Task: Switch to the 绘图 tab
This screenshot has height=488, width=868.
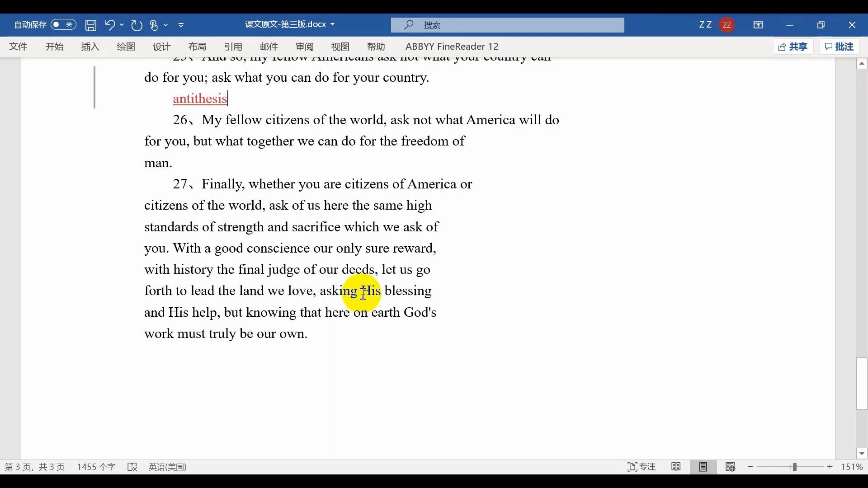Action: click(126, 47)
